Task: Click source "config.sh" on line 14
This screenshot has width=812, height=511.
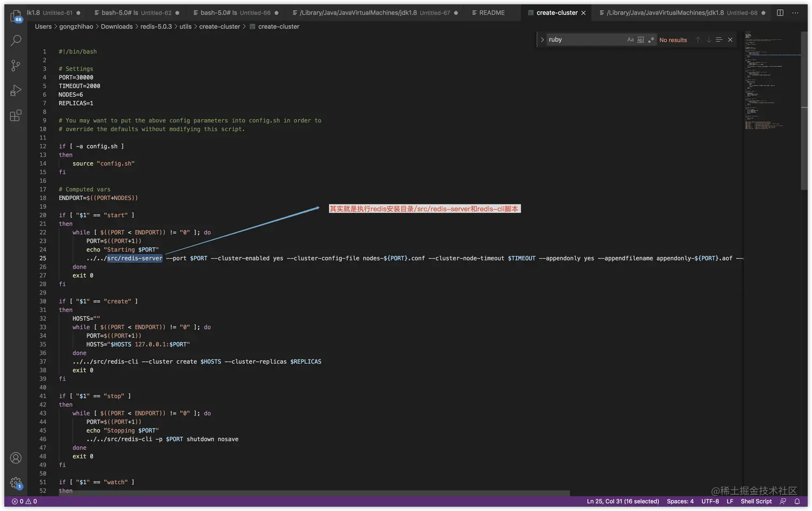Action: click(104, 163)
